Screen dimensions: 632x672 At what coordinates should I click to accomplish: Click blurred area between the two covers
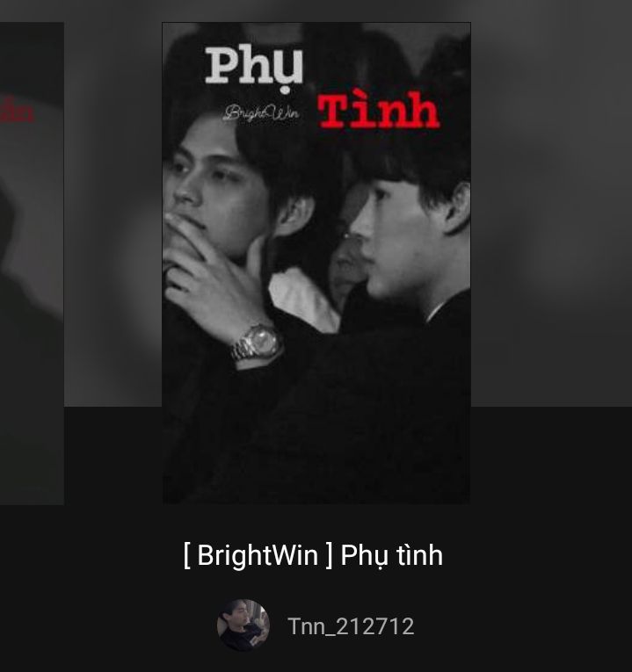113,214
